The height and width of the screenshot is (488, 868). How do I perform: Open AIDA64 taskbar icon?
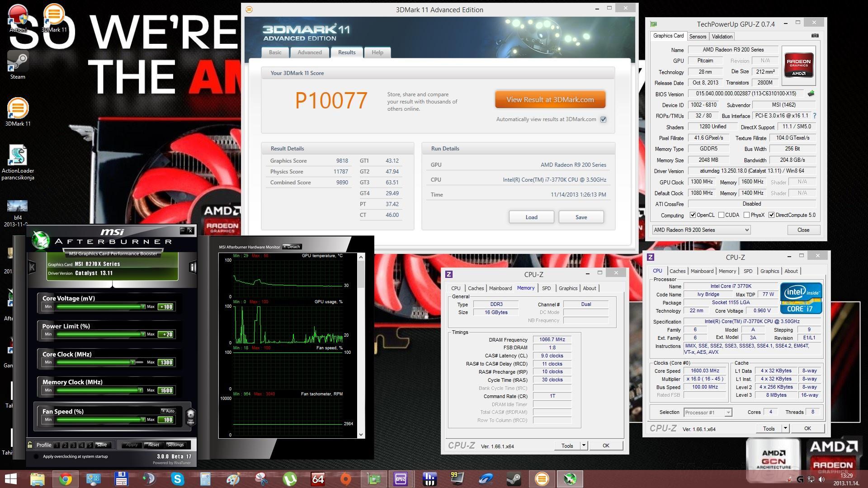point(318,479)
